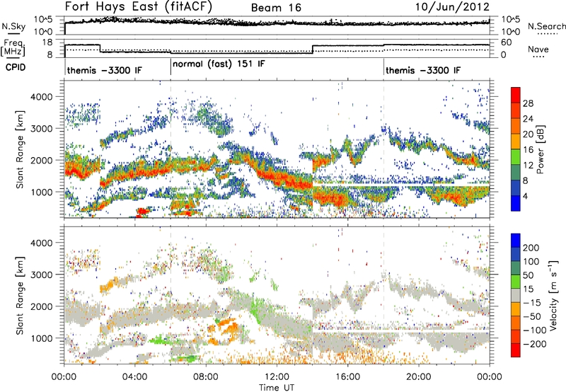The width and height of the screenshot is (566, 392).
Task: Click the Time UT axis title
Action: point(277,388)
